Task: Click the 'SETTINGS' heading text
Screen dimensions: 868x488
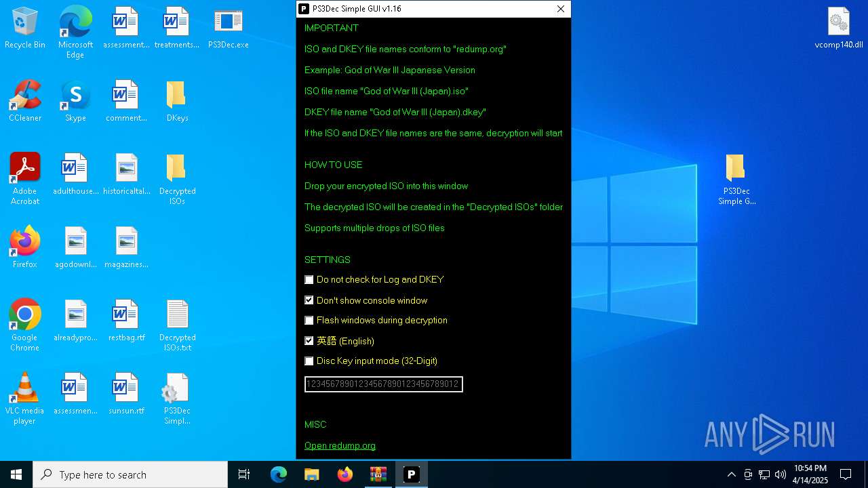Action: pos(328,260)
